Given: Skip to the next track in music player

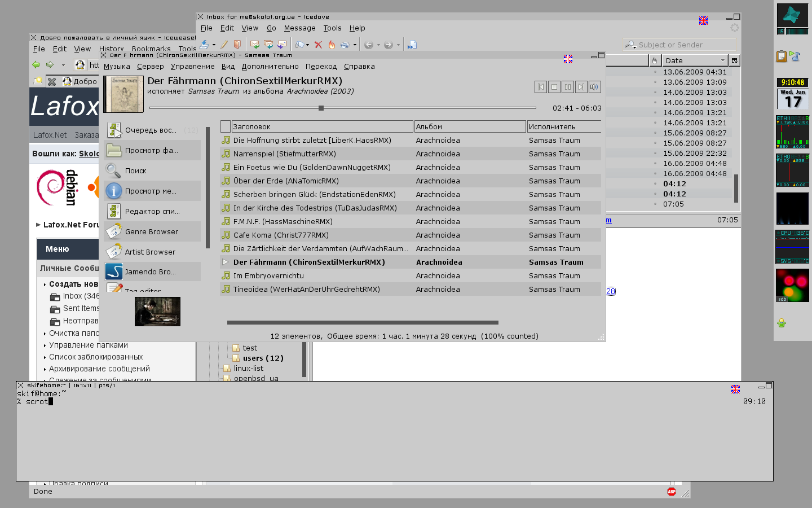Looking at the screenshot, I should (581, 87).
